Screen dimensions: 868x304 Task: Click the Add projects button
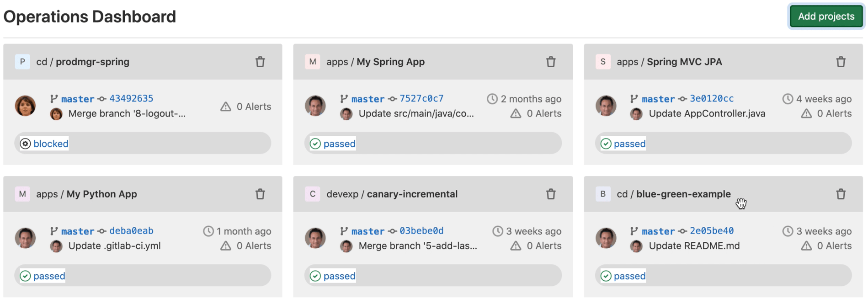[x=825, y=16]
